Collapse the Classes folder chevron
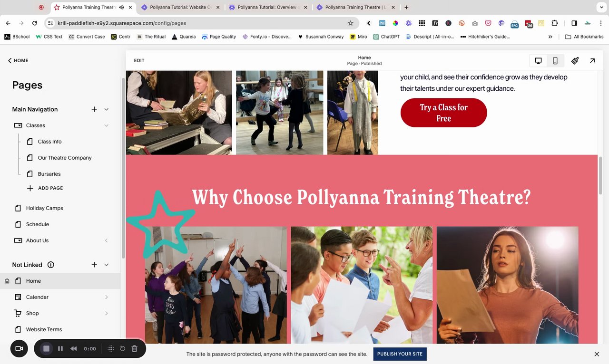Viewport: 609px width, 364px height. [106, 125]
